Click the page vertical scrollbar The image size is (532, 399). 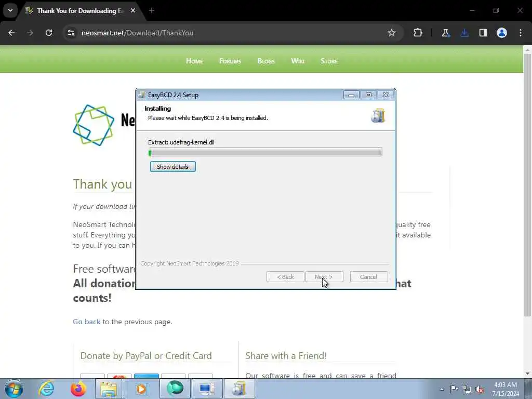[x=527, y=185]
